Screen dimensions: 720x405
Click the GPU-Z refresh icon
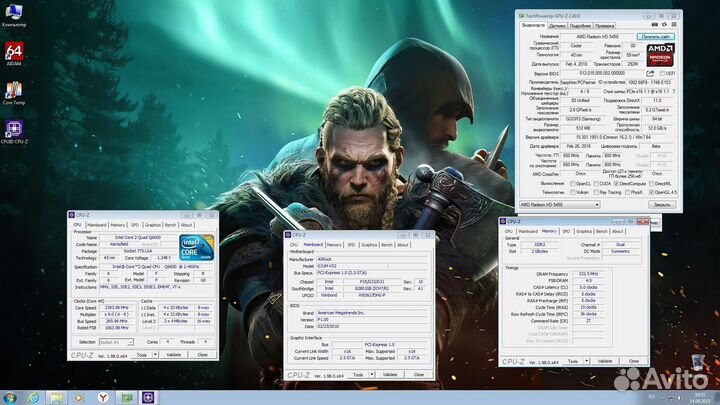coord(664,25)
